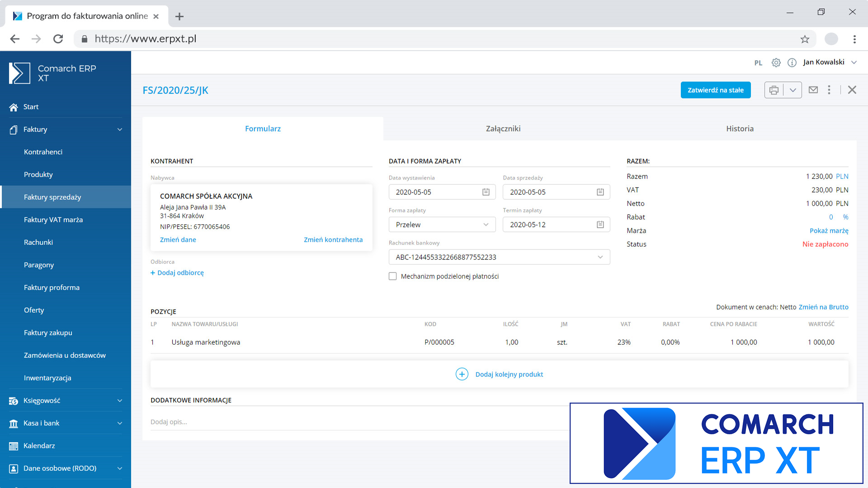Close the invoice form with X icon
Image resolution: width=868 pixels, height=488 pixels.
tap(852, 90)
